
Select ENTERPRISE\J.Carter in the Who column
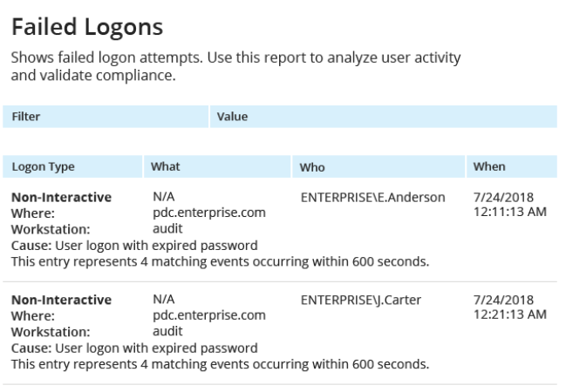click(360, 301)
